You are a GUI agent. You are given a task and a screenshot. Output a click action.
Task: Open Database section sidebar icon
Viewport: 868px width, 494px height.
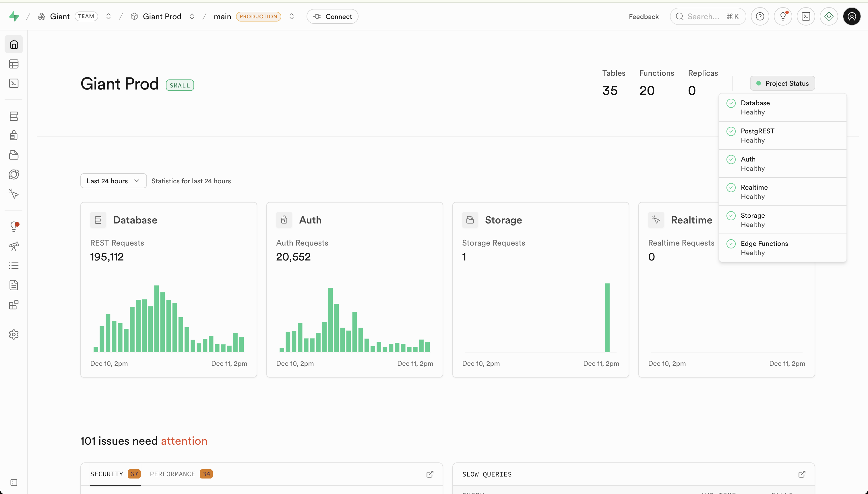pos(13,116)
